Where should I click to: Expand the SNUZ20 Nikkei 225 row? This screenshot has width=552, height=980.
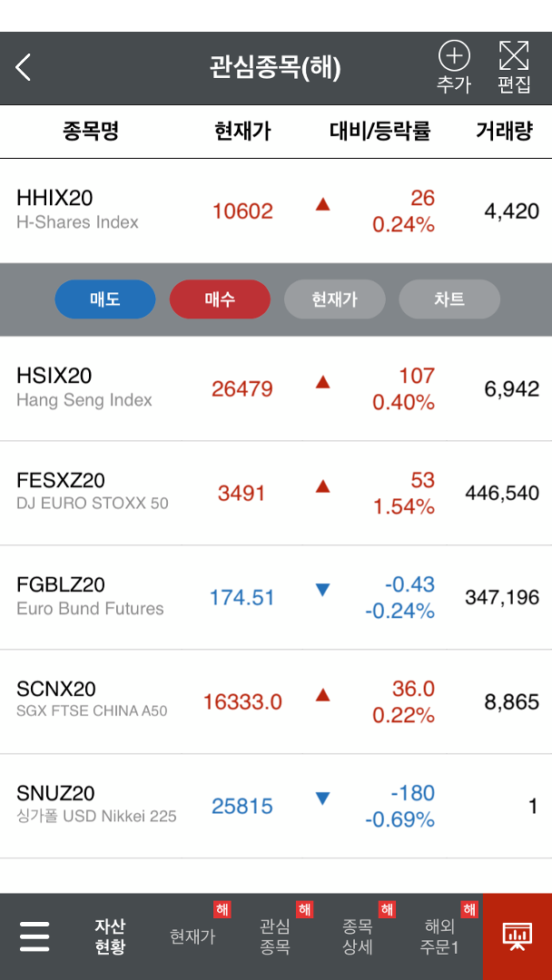pyautogui.click(x=276, y=806)
